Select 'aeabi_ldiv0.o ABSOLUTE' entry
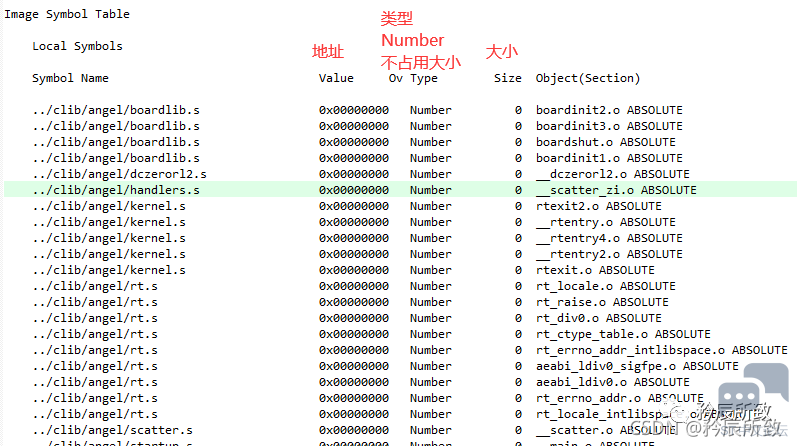The image size is (797, 446). (612, 382)
